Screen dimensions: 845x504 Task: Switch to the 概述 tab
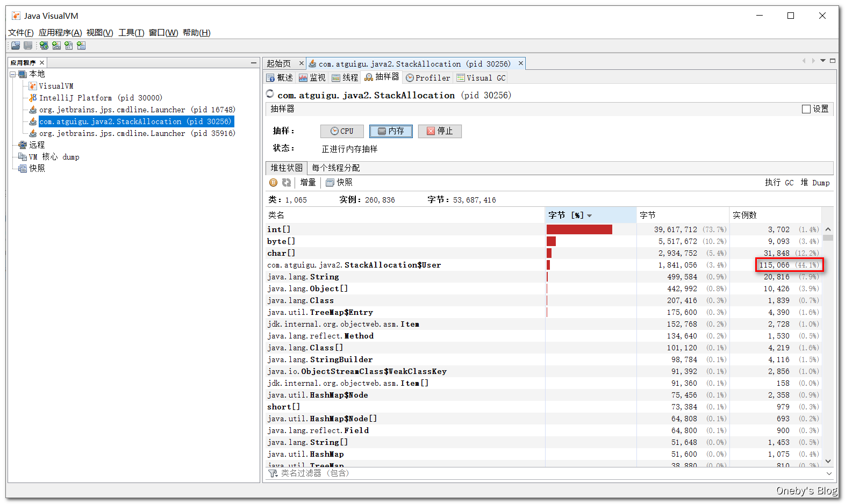pos(280,78)
